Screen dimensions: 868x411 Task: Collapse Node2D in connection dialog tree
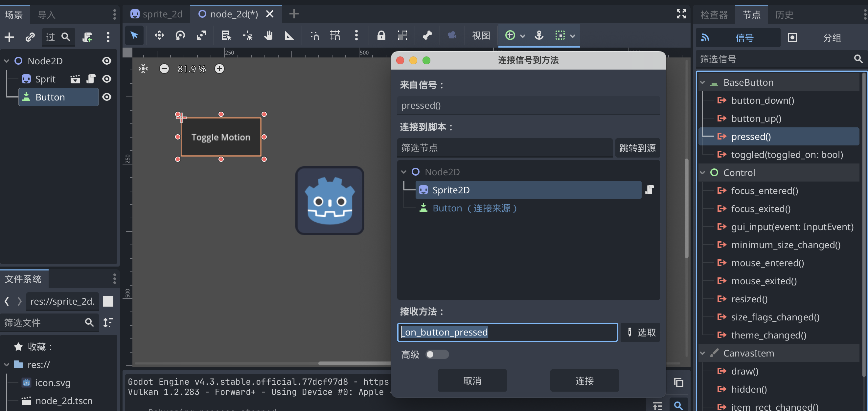[404, 172]
